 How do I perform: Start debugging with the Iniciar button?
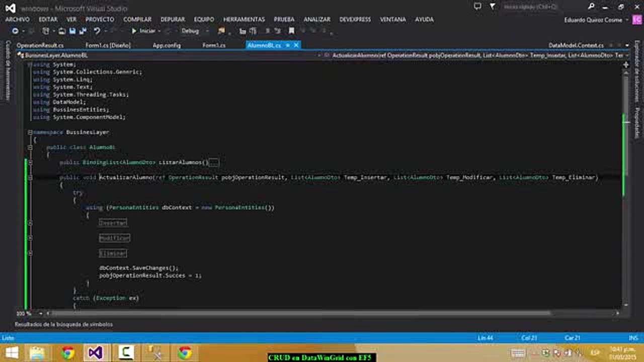(x=143, y=31)
